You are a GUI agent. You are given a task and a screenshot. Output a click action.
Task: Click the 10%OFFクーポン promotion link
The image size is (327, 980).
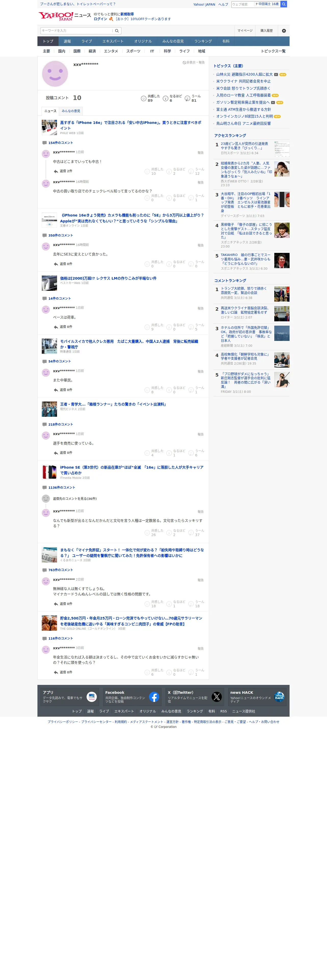(143, 19)
